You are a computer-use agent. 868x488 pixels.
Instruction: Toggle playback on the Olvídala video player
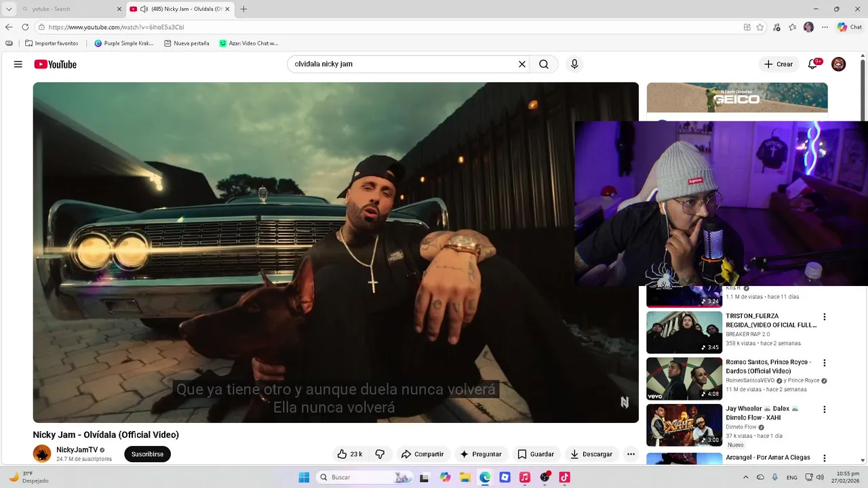pos(336,252)
